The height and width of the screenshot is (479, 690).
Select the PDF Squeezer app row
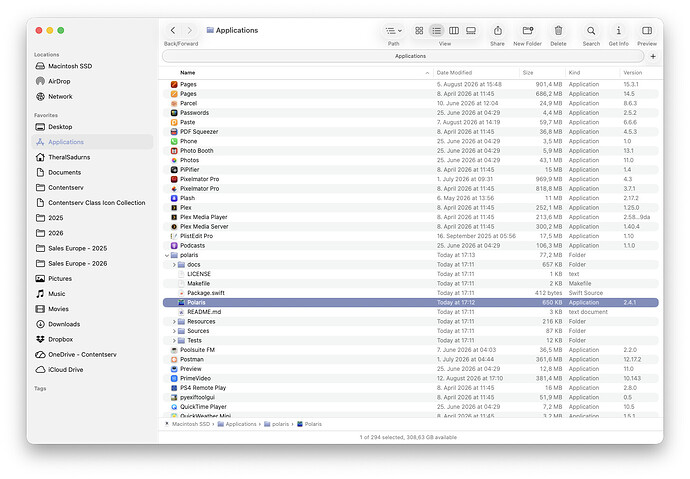point(411,132)
